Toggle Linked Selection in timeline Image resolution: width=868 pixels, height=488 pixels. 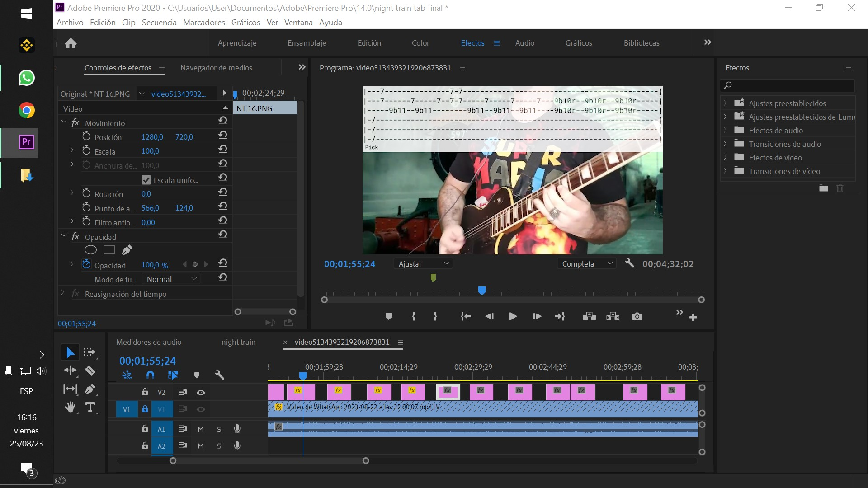pos(173,375)
